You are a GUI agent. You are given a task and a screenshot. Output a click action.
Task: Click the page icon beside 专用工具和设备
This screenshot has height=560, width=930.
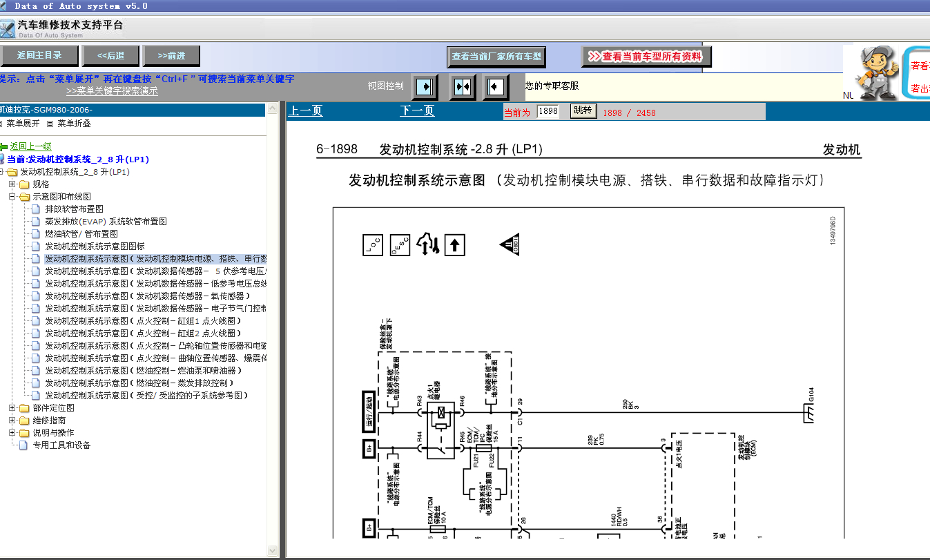tap(23, 445)
